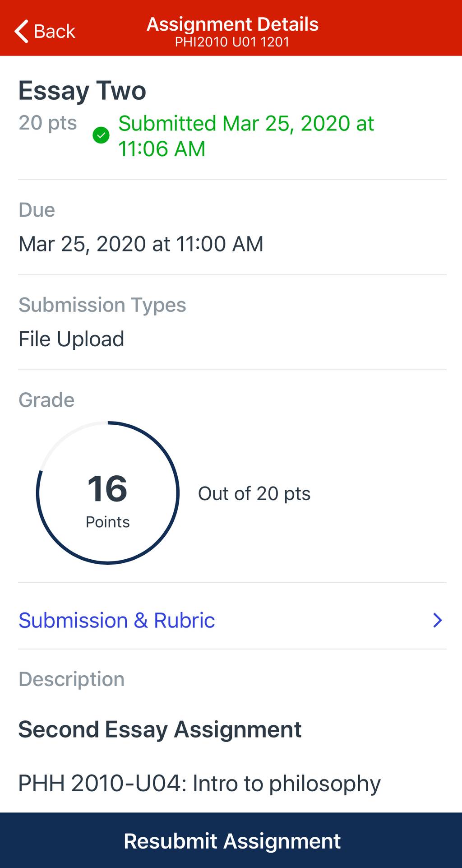The image size is (462, 868).
Task: Tap the 16 Points grade circle
Action: [108, 493]
